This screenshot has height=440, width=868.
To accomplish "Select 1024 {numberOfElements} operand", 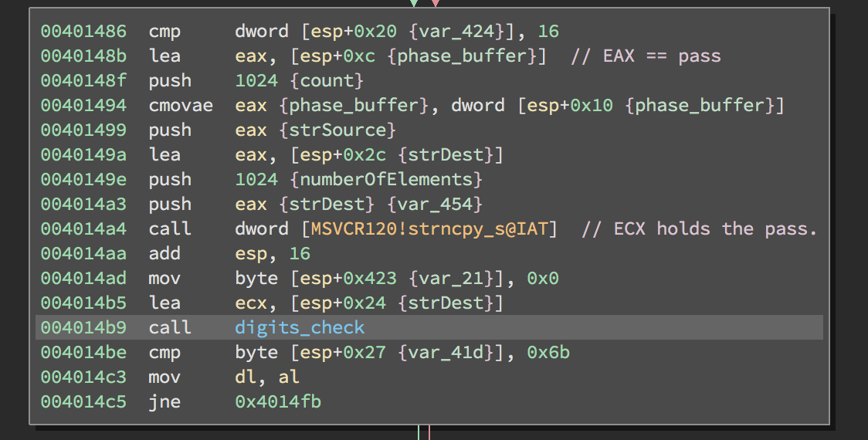I will click(x=359, y=179).
